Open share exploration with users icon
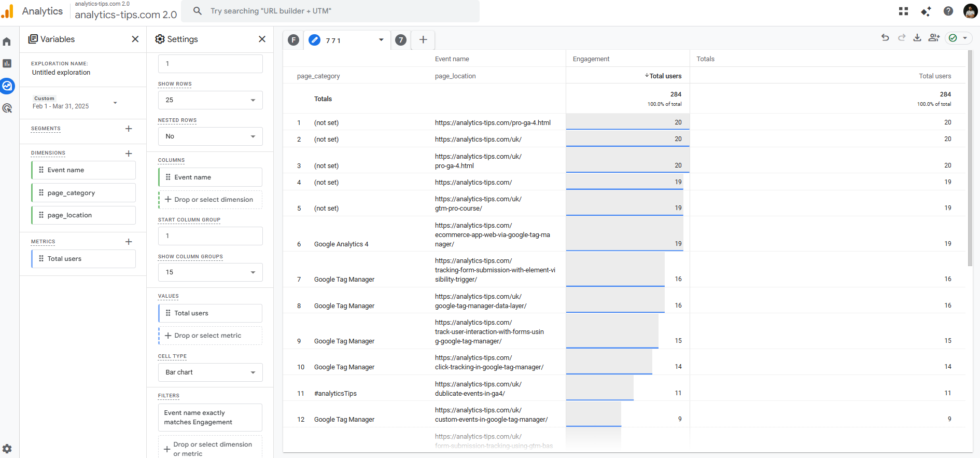This screenshot has height=458, width=980. [934, 37]
